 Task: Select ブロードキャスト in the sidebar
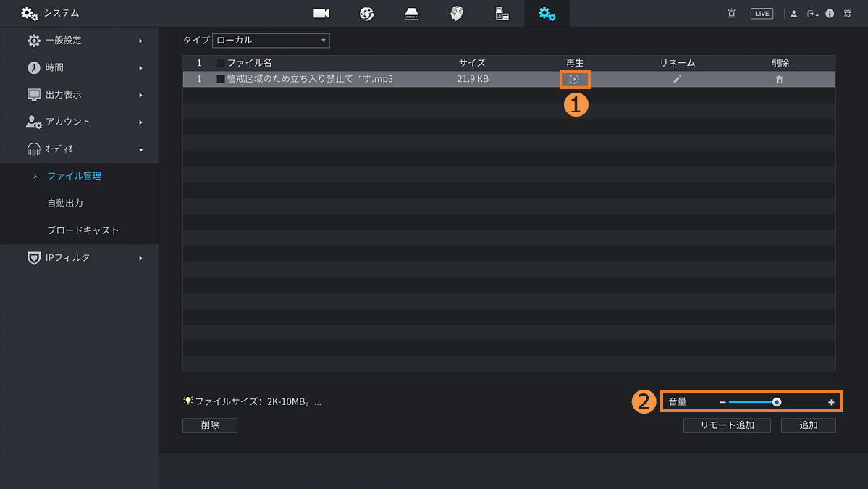click(83, 230)
